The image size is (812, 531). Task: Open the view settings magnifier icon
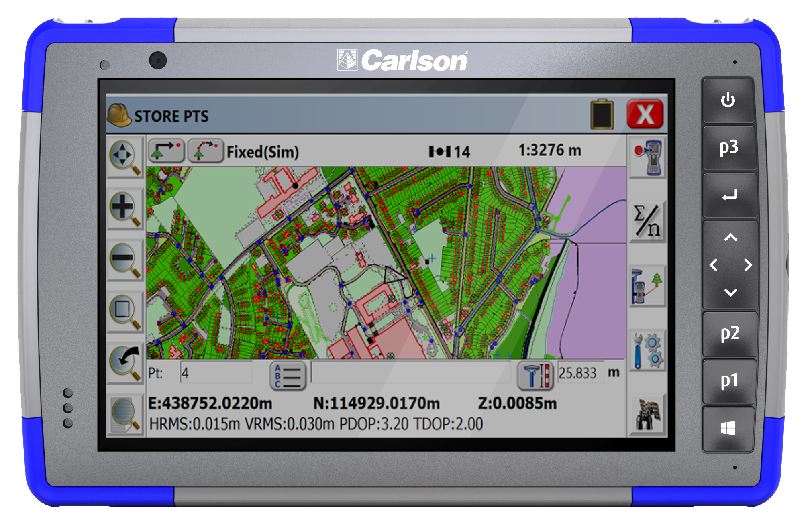(x=125, y=415)
